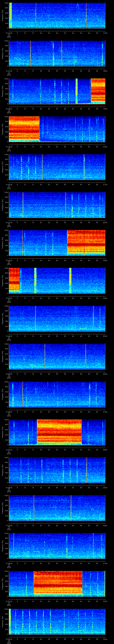Click the 22:00 end time label
This screenshot has height=644, width=114.
click(x=105, y=223)
